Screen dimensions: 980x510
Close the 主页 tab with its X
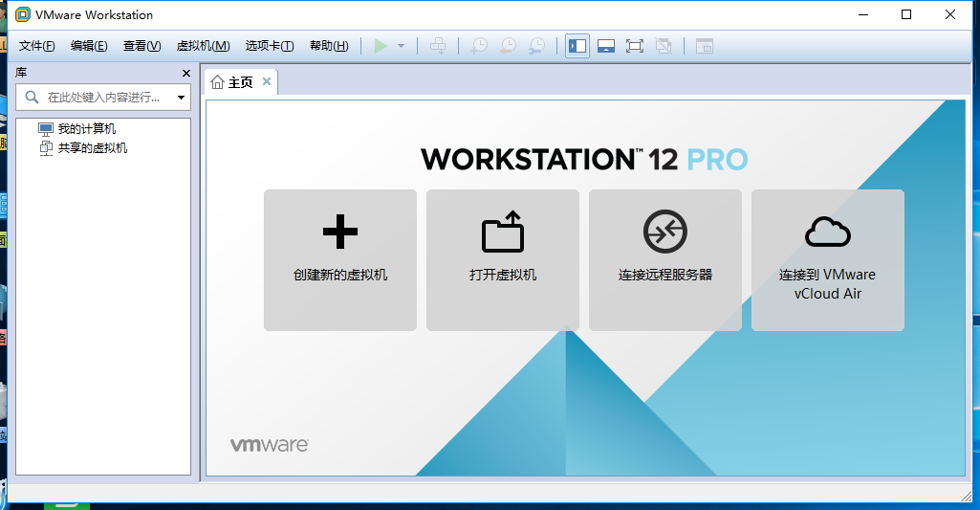point(267,81)
